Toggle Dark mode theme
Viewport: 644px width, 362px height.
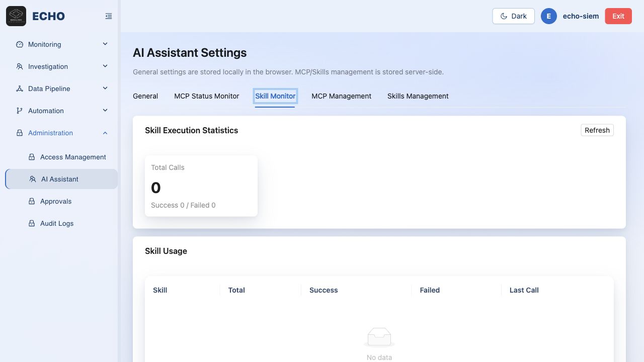point(513,16)
